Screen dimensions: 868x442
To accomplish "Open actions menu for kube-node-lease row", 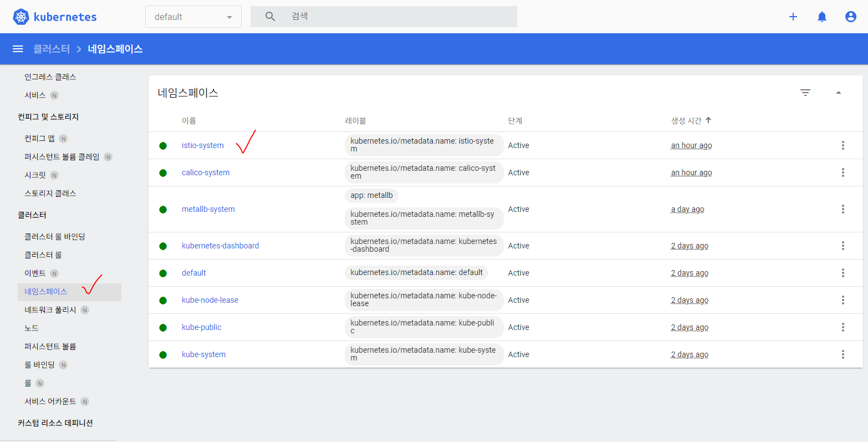I will coord(843,300).
